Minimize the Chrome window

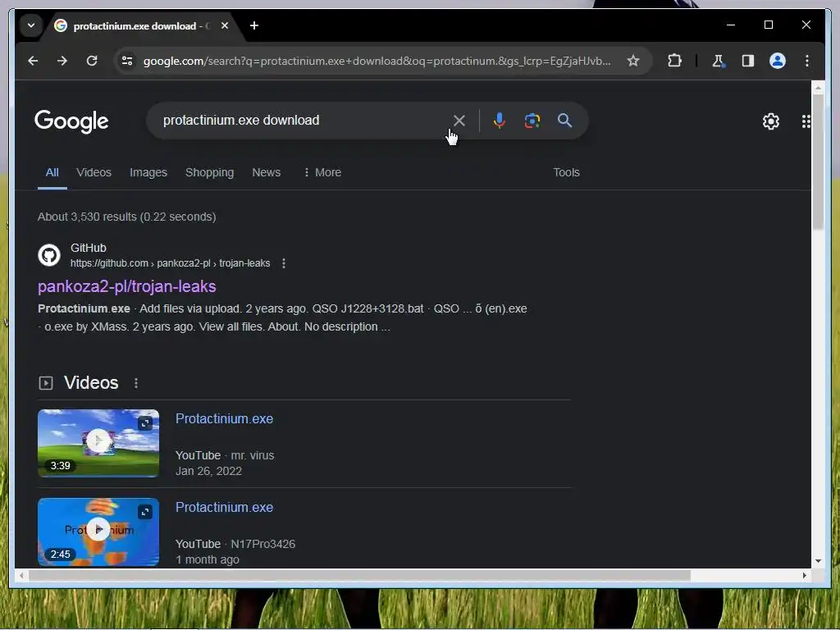731,25
